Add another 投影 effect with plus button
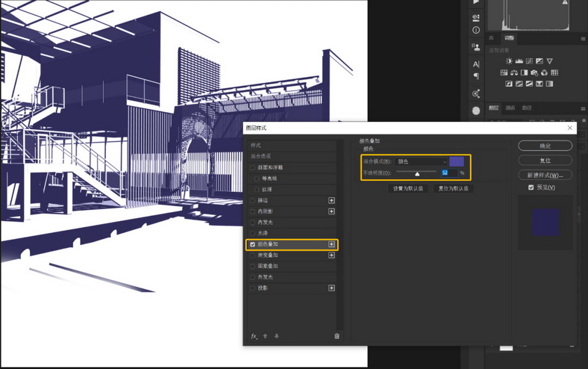This screenshot has width=588, height=369. (x=331, y=288)
